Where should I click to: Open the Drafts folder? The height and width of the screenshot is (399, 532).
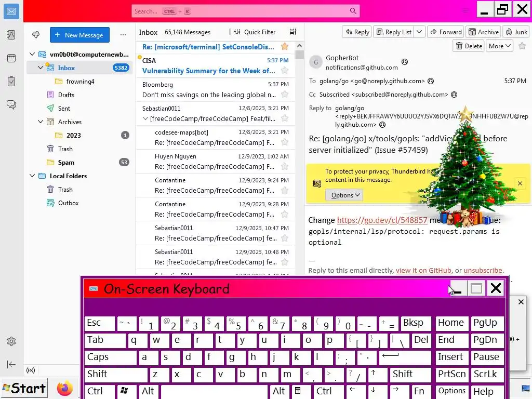tap(66, 95)
